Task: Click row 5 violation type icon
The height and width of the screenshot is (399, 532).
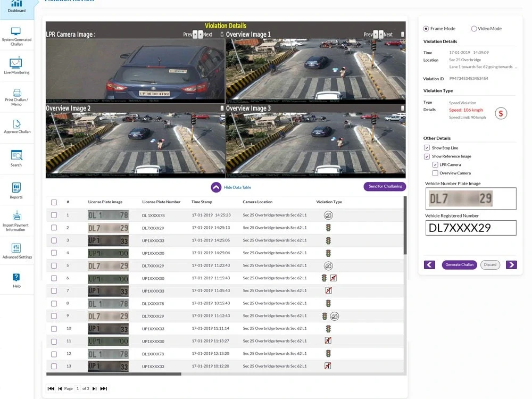Action: click(x=328, y=265)
